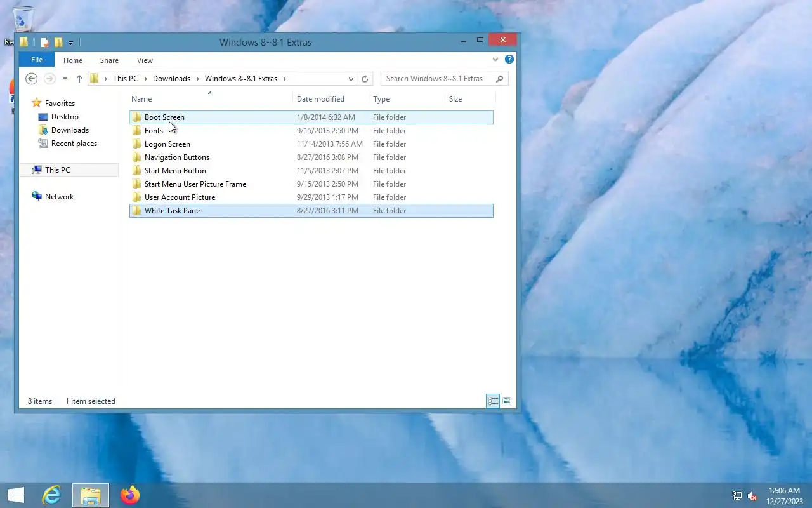Select Favorites in navigation pane
The width and height of the screenshot is (812, 508).
click(x=60, y=103)
